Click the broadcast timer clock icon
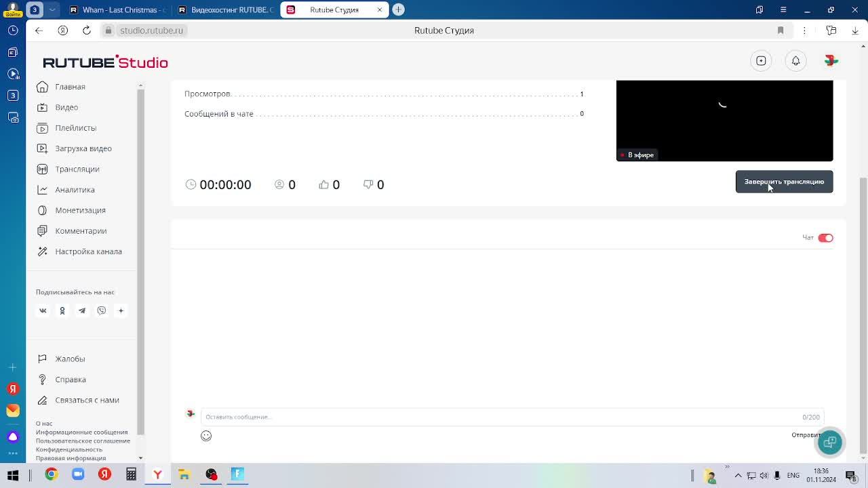The height and width of the screenshot is (488, 868). click(191, 184)
